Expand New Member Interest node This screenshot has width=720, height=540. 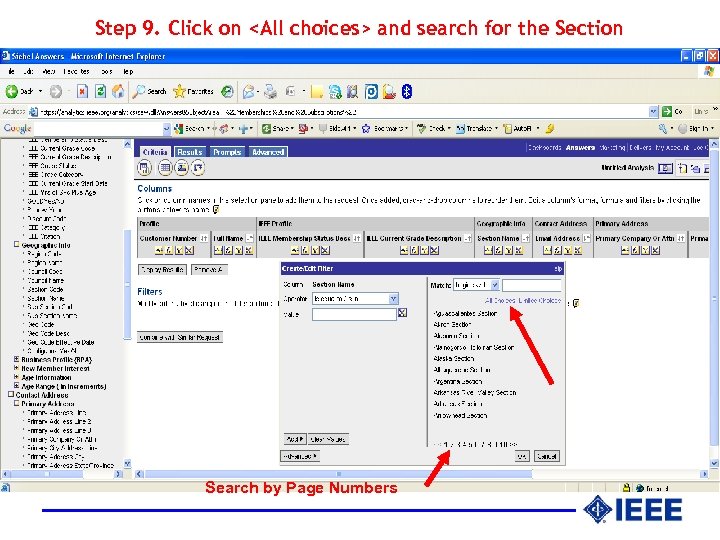[17, 368]
